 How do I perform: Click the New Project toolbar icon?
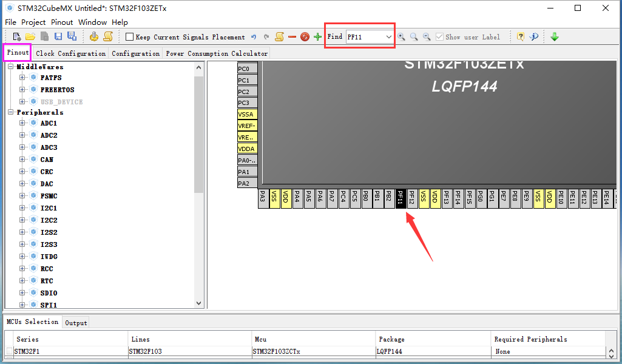coord(16,37)
